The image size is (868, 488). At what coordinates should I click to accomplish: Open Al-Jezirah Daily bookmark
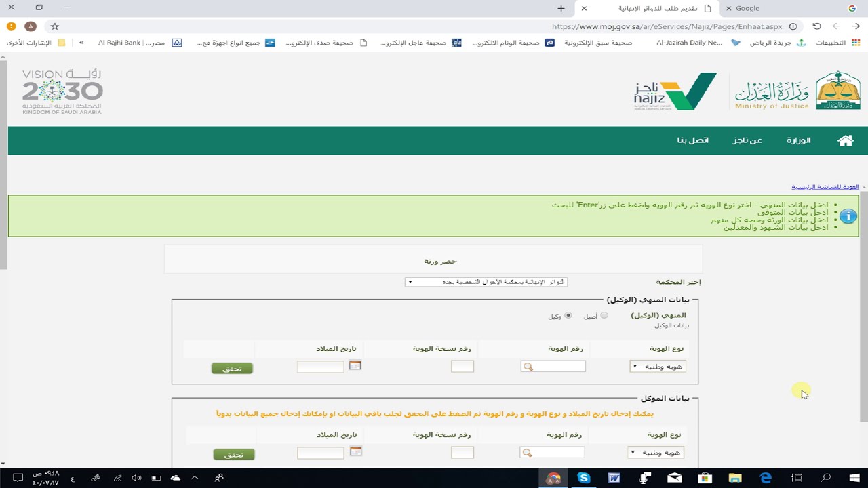tap(698, 43)
